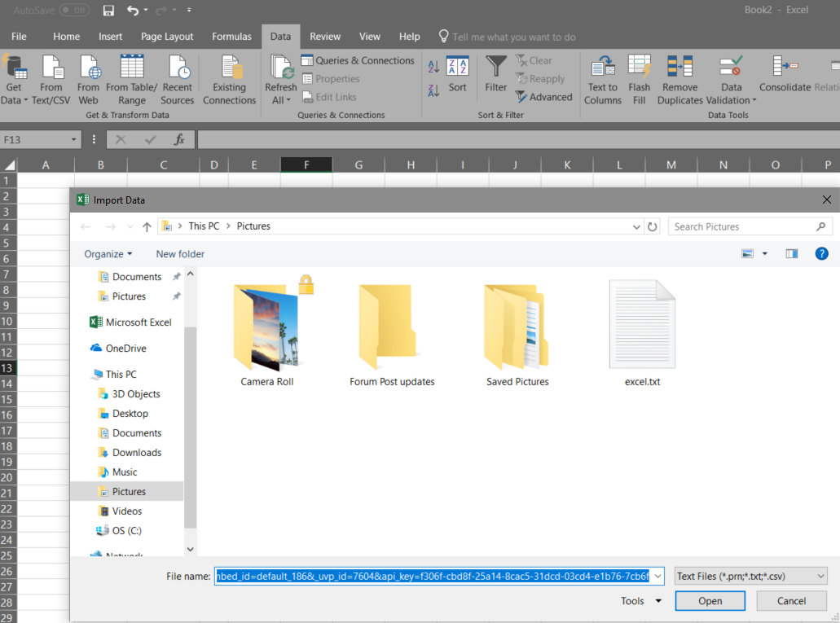Viewport: 840px width, 623px height.
Task: Click This PC in the address path
Action: click(204, 226)
